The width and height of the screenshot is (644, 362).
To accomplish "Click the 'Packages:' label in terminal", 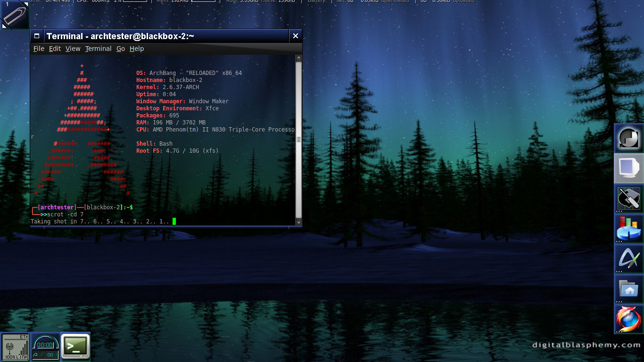I will 151,115.
